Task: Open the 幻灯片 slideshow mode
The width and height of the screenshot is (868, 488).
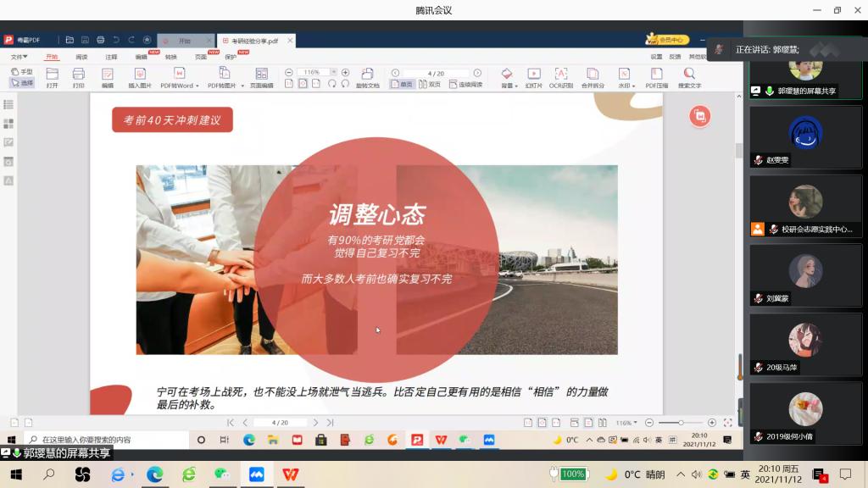Action: (x=533, y=76)
